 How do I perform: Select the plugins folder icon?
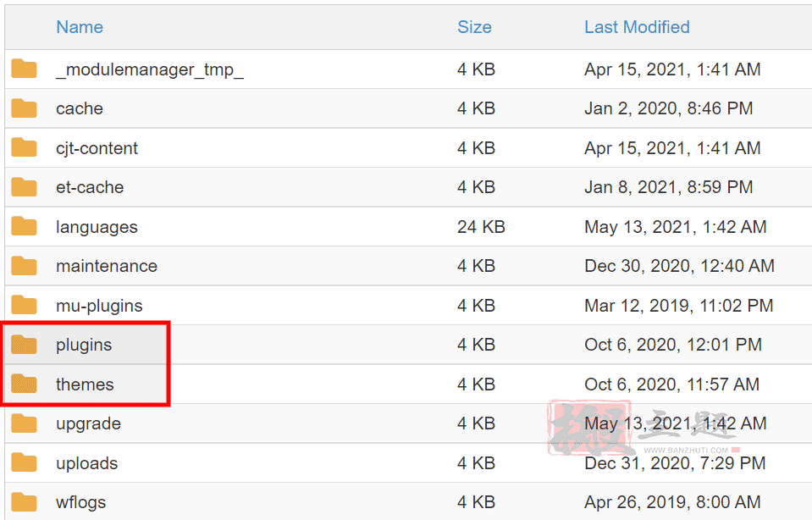click(x=24, y=345)
